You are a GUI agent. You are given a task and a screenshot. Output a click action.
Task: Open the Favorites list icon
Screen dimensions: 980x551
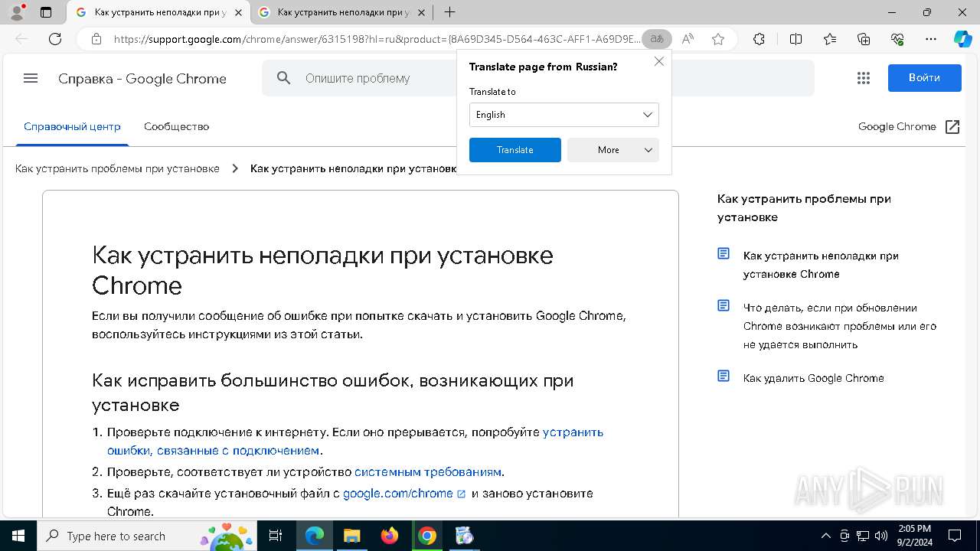click(x=830, y=39)
